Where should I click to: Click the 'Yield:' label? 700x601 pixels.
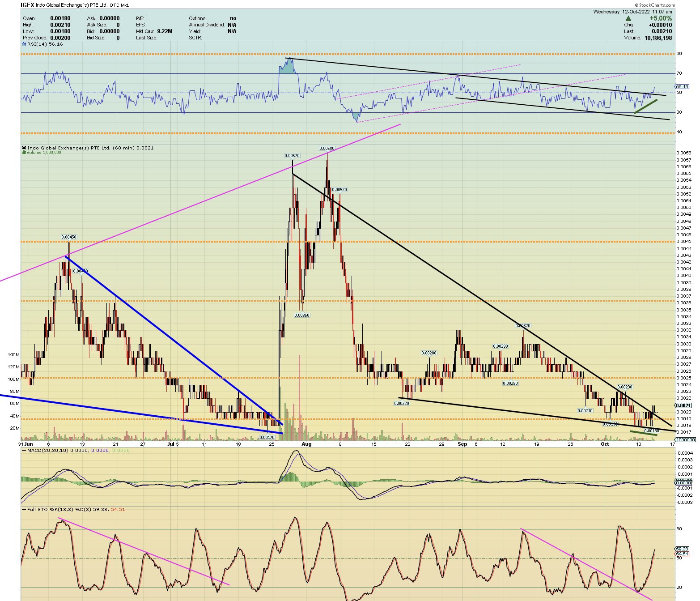pos(195,31)
